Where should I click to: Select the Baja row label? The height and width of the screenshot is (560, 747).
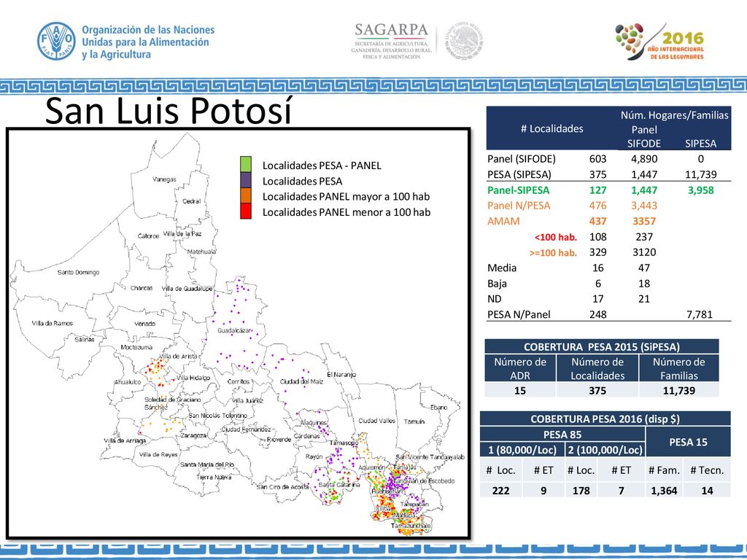click(x=497, y=284)
